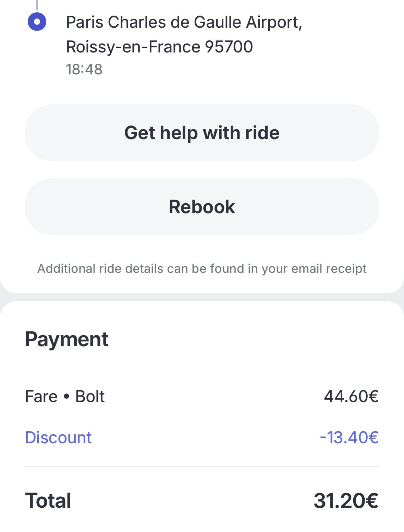
Task: Select the Total label
Action: [48, 500]
